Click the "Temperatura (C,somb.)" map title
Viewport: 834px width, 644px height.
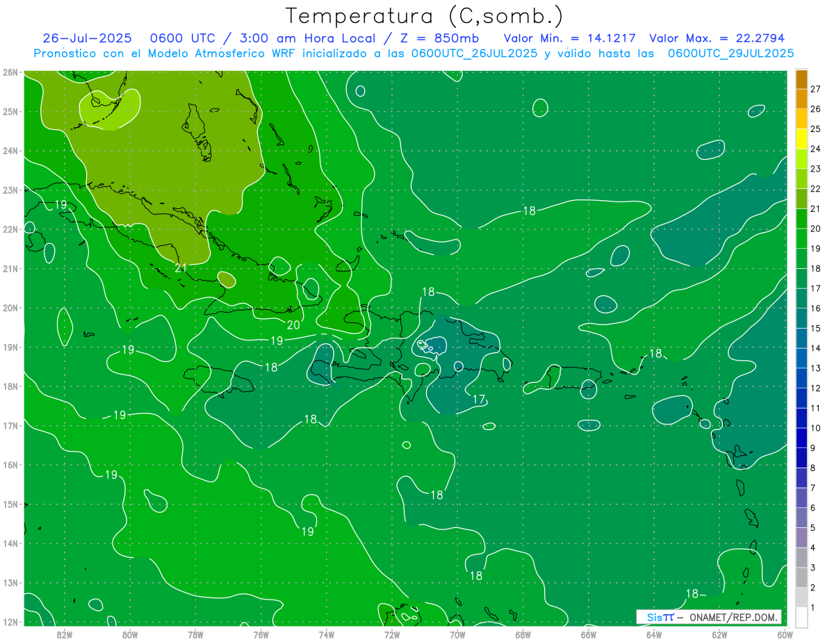(x=425, y=17)
